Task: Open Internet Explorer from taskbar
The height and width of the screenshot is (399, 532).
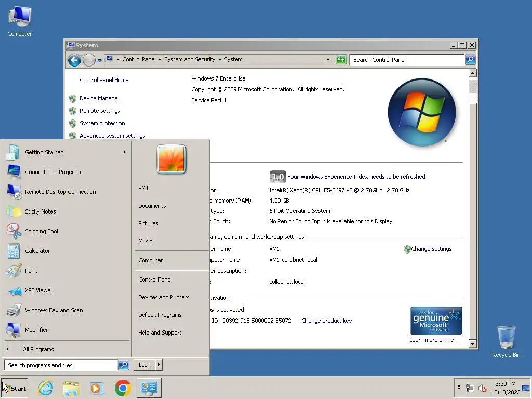Action: tap(46, 388)
